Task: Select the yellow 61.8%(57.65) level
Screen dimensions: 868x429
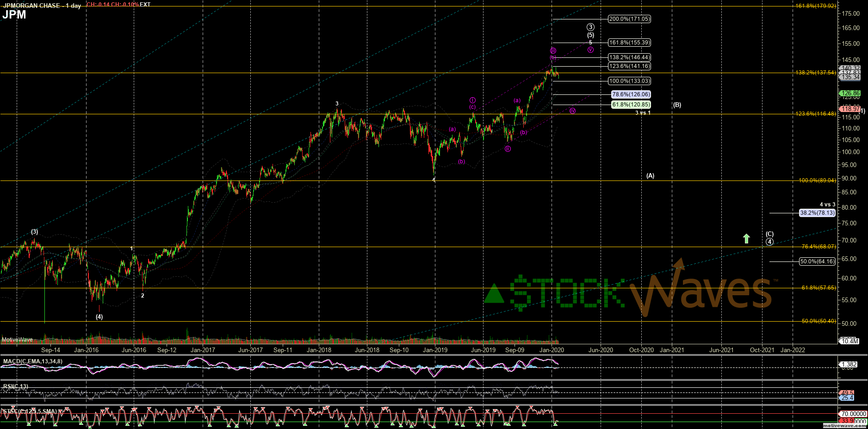Action: tap(819, 288)
